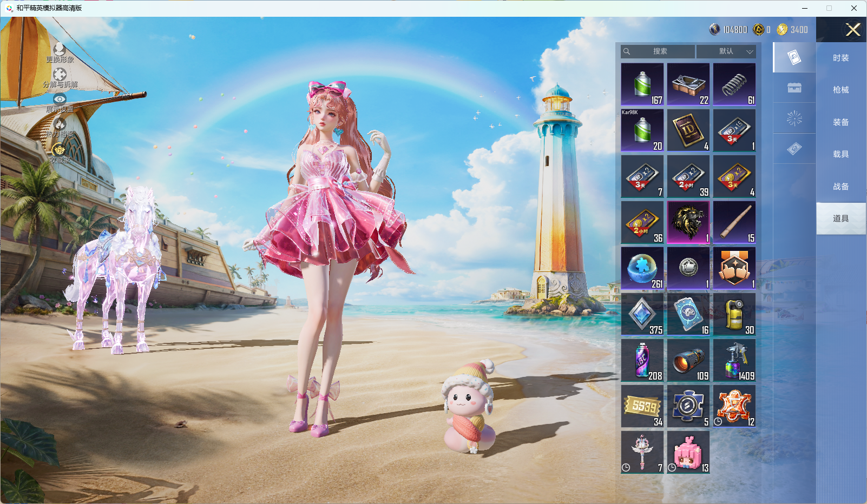Click the 搜索 search field

click(658, 51)
